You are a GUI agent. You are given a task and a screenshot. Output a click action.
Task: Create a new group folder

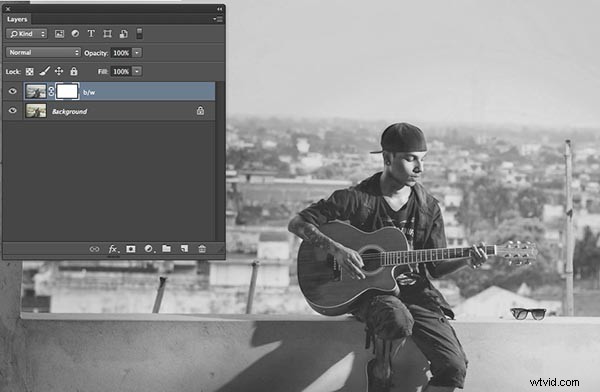click(166, 249)
